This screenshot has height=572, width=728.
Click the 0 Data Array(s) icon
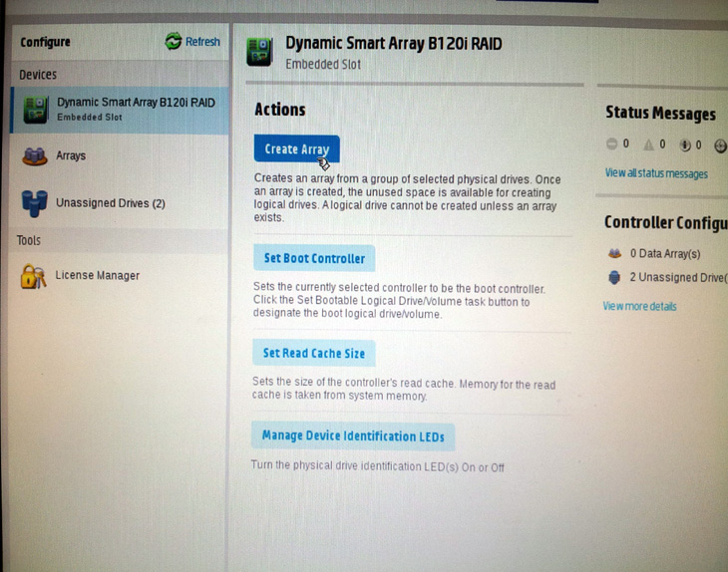tap(614, 253)
